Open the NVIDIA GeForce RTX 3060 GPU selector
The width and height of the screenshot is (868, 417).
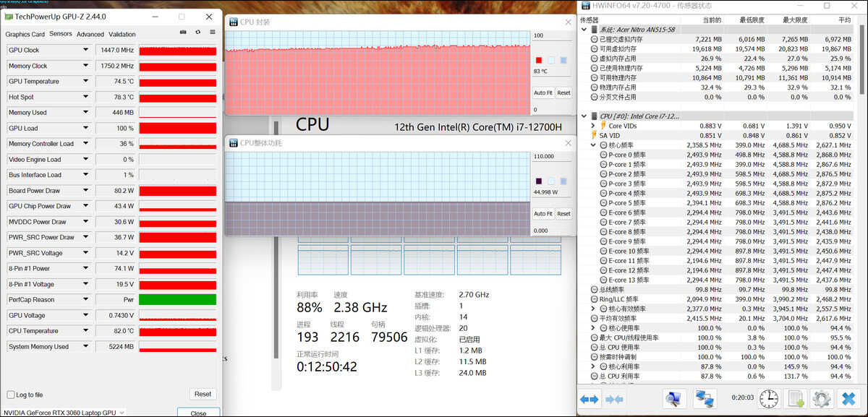[63, 413]
